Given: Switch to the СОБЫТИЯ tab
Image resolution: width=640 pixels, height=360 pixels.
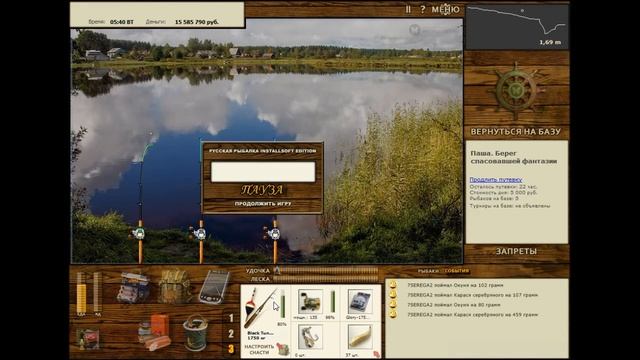Looking at the screenshot, I should [457, 271].
